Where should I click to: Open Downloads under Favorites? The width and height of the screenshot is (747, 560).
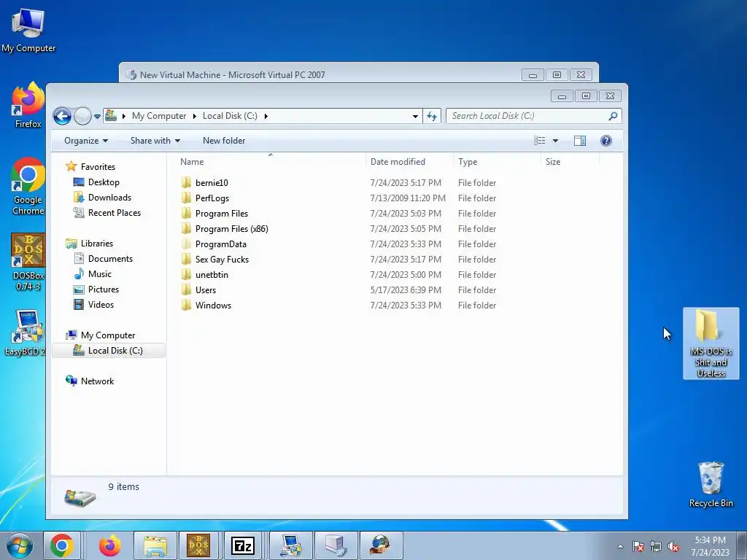109,197
